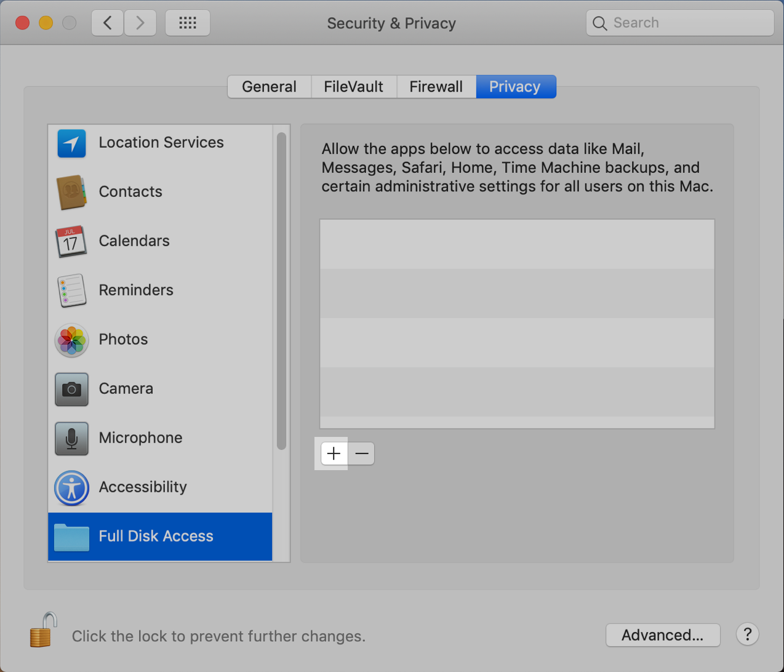The width and height of the screenshot is (784, 672).
Task: Open the FileVault tab
Action: pos(353,87)
